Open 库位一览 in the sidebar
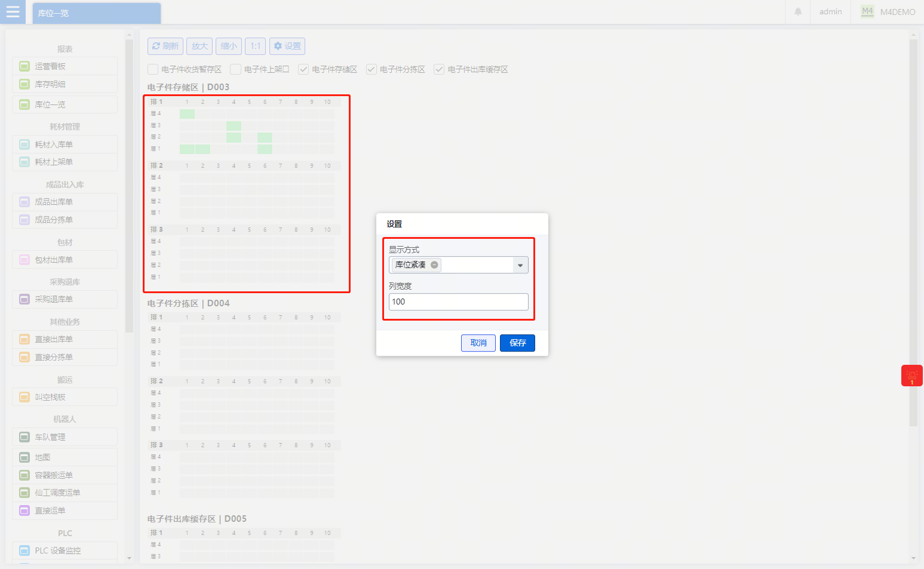This screenshot has width=924, height=569. point(65,104)
